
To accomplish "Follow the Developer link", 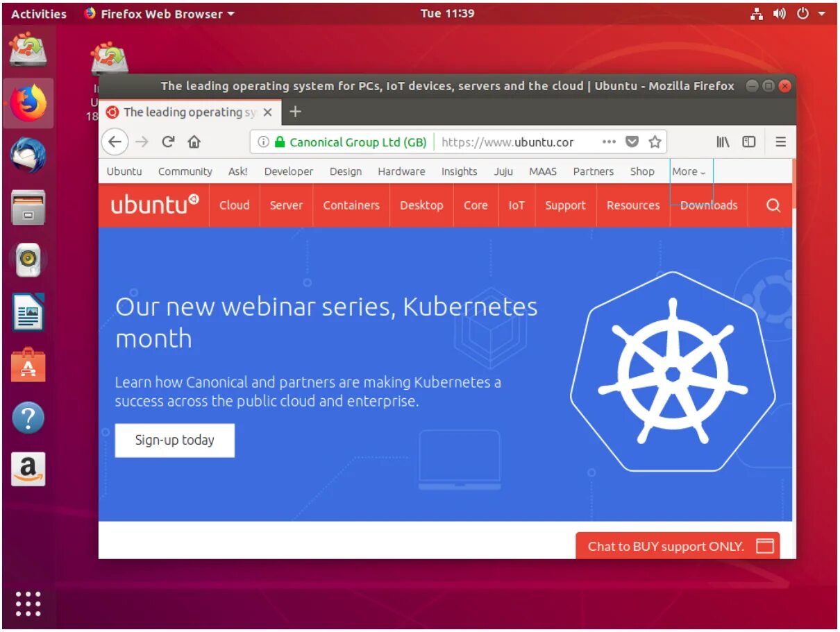I will click(x=289, y=171).
